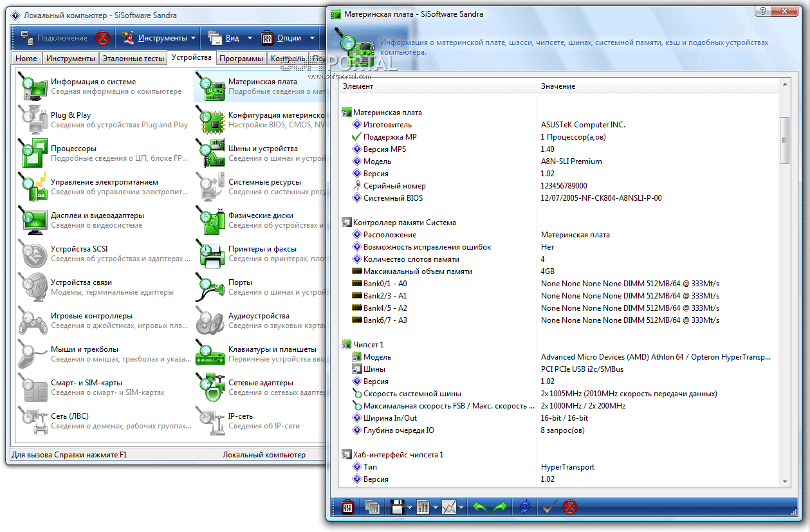Select the 'Серийный номер' row
The image size is (810, 532).
coord(559,186)
